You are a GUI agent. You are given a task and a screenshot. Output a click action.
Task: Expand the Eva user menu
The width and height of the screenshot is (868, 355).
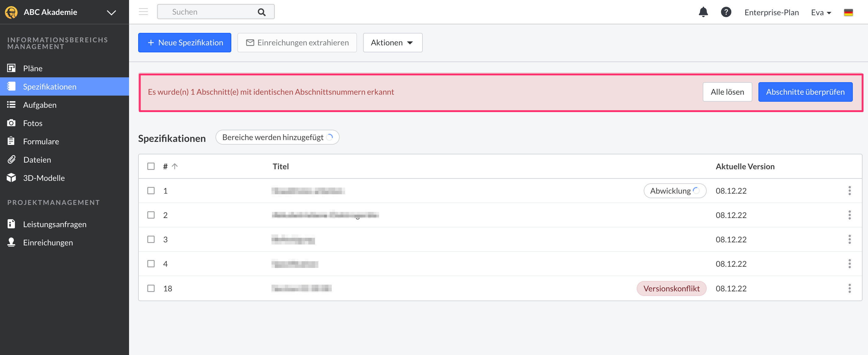[x=821, y=12]
